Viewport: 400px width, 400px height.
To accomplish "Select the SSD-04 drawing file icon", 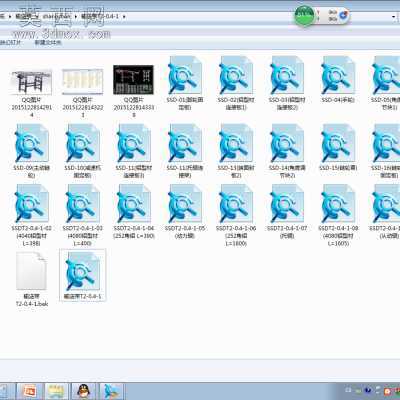I will (338, 76).
